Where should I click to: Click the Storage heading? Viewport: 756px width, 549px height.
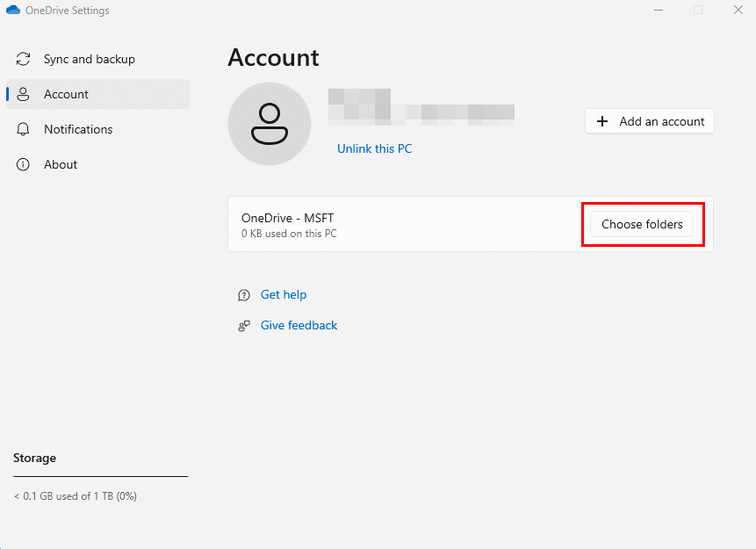click(x=35, y=458)
